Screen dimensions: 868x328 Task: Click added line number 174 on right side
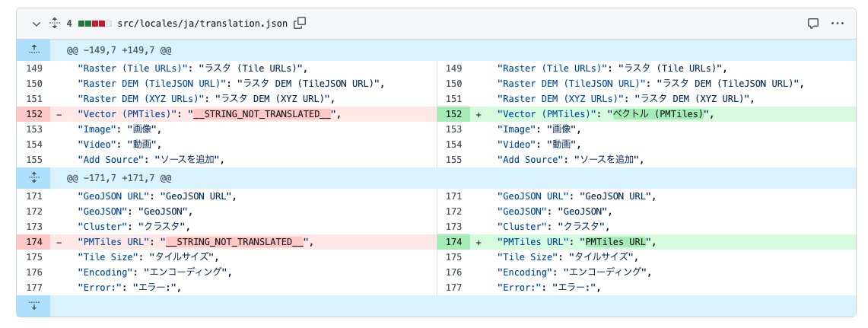(453, 242)
